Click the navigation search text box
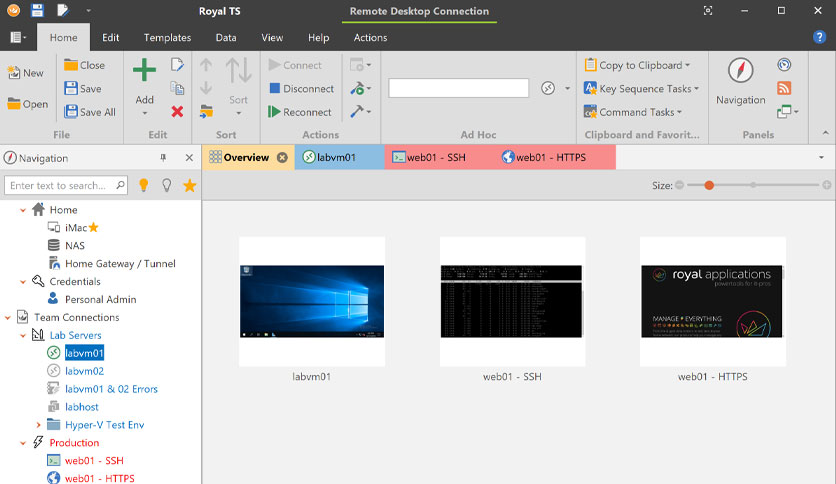The width and height of the screenshot is (836, 484). point(66,185)
